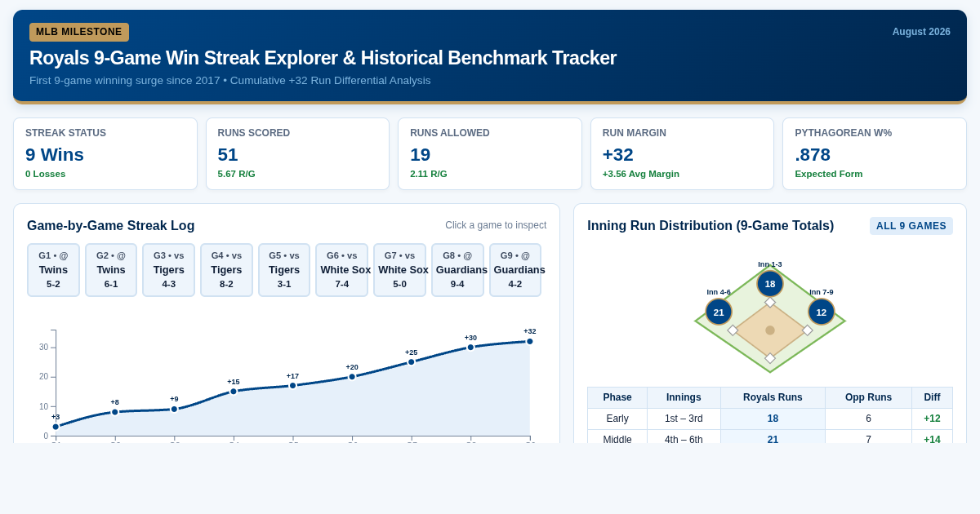Click the +20 data point on chart

pyautogui.click(x=352, y=377)
